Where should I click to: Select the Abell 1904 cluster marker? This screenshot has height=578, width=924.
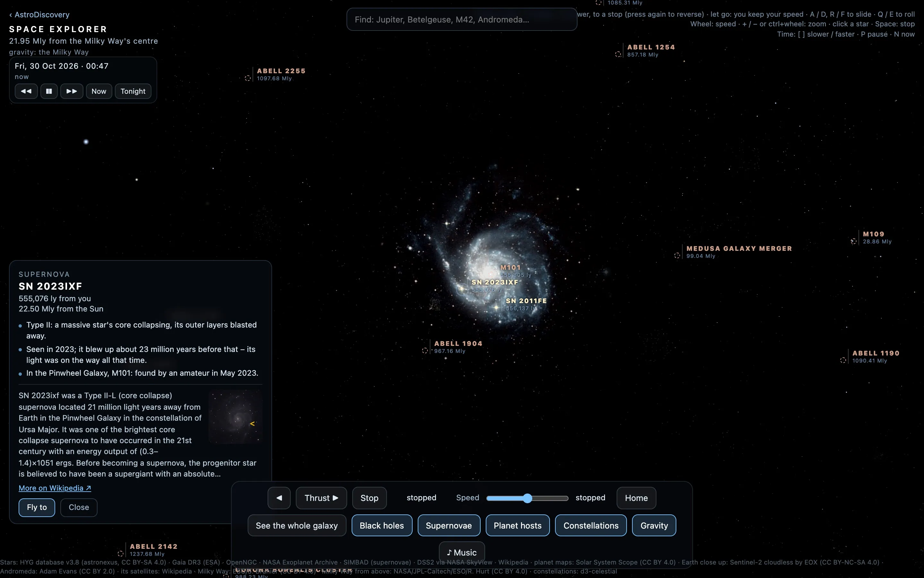point(425,351)
